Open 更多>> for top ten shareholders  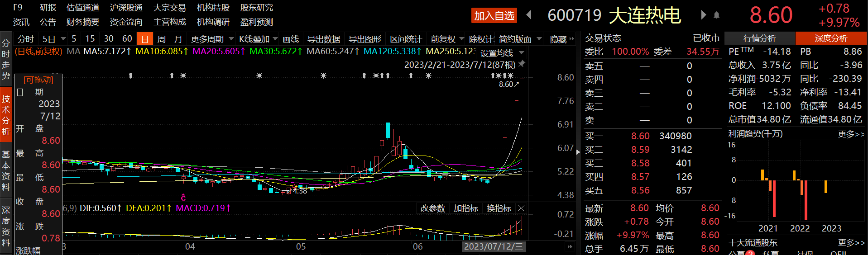(x=851, y=243)
